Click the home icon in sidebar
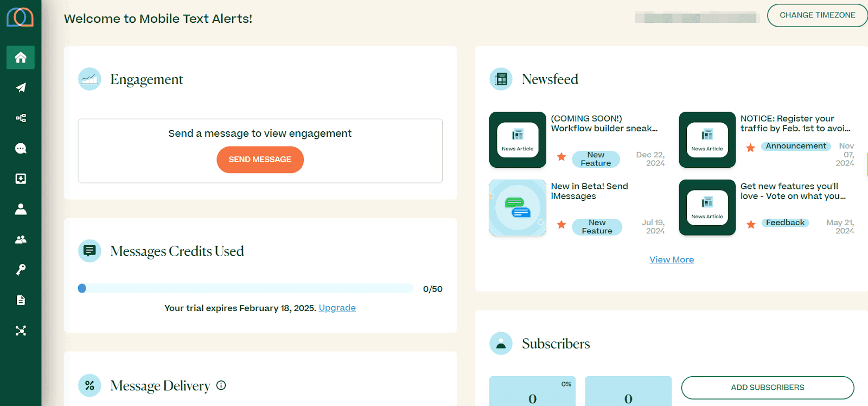Viewport: 868px width, 406px height. click(21, 58)
